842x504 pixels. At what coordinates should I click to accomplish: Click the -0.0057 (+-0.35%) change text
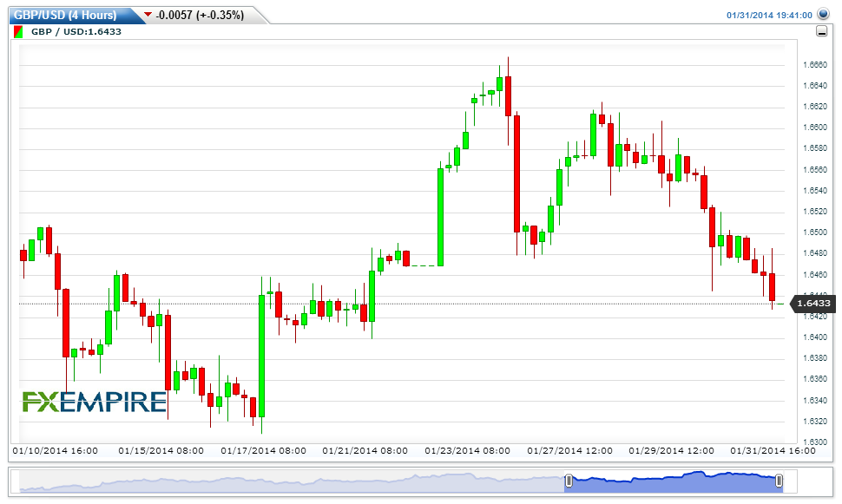coord(200,15)
